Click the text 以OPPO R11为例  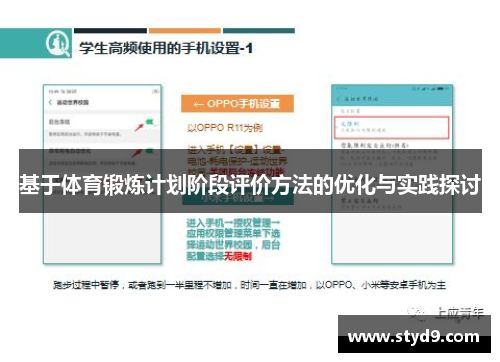coord(225,128)
